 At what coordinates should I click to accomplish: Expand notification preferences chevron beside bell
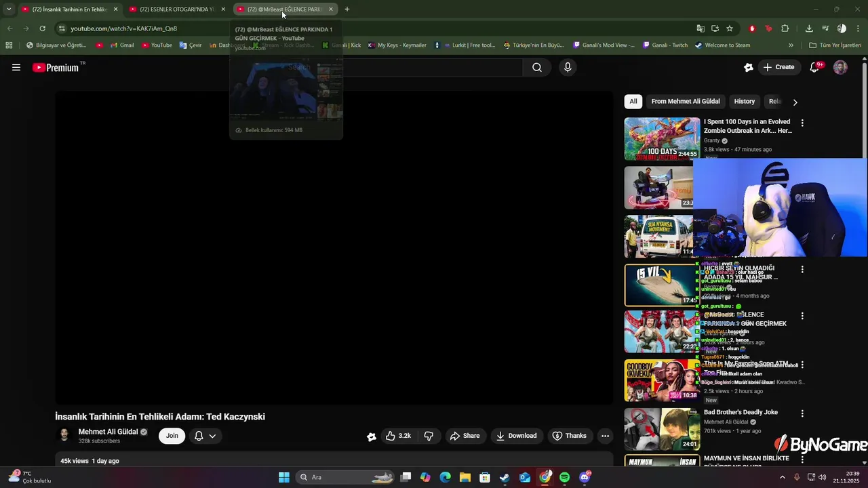pos(212,436)
